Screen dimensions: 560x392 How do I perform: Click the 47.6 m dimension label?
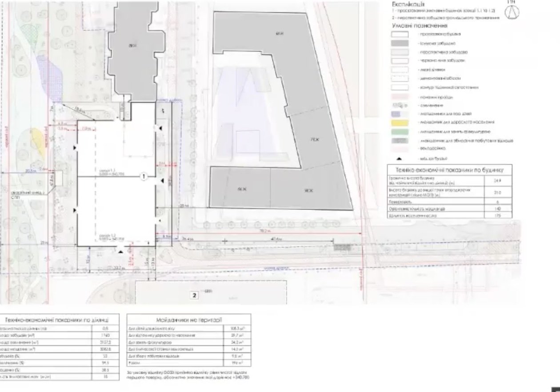279,239
